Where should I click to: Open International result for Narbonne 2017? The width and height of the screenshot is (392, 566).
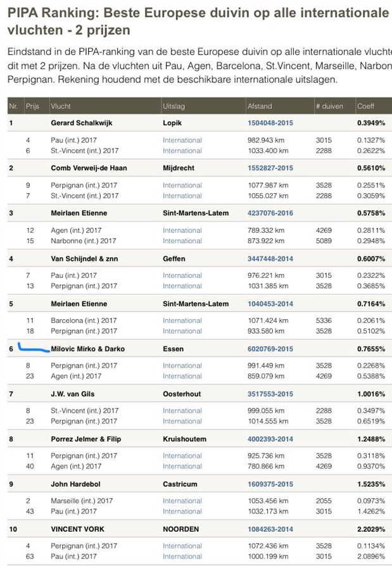pos(182,241)
